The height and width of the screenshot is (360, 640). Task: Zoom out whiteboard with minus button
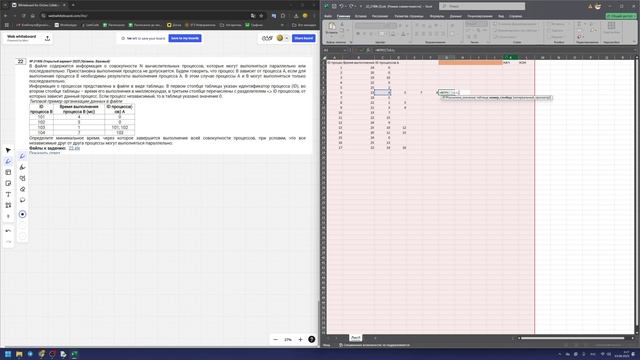pos(276,340)
